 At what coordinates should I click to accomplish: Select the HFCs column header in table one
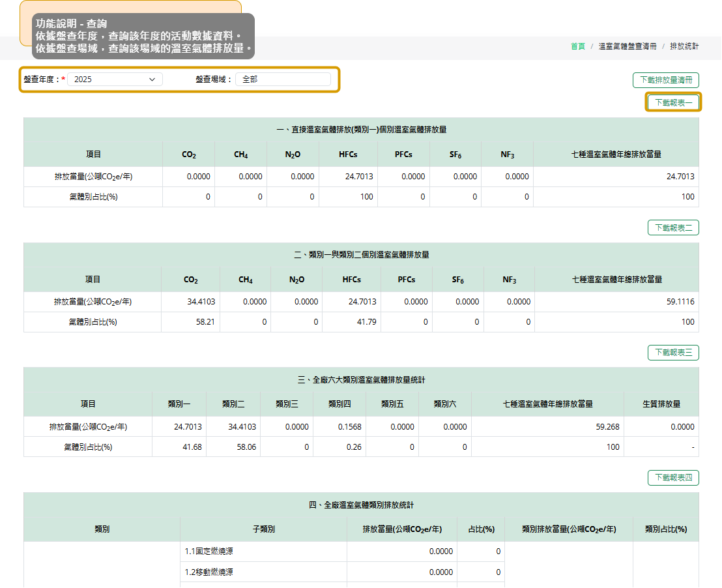coord(348,154)
